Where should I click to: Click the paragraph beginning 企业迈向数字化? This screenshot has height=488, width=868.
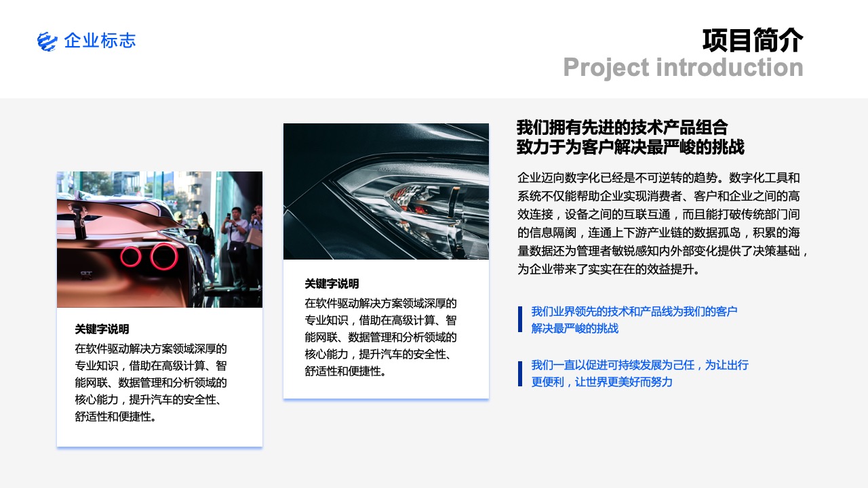[x=664, y=224]
